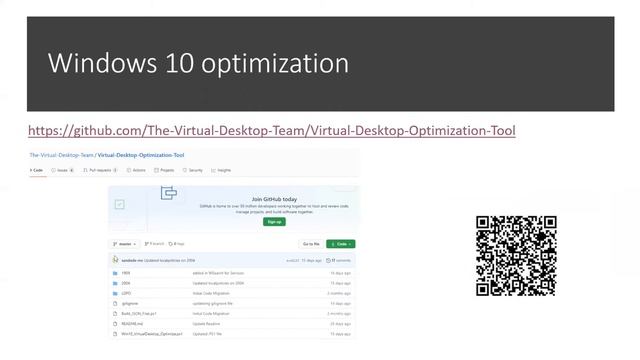
Task: Open the commits history link
Action: pos(338,260)
